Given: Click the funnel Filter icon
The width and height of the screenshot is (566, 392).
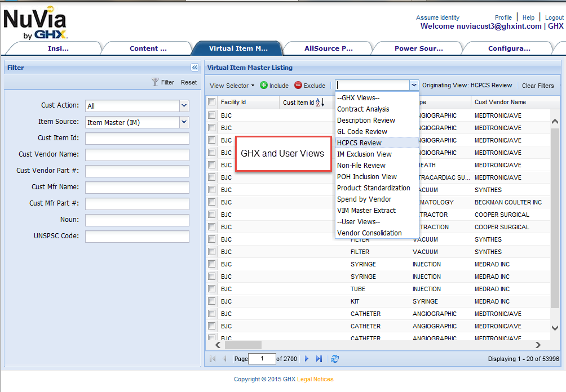Looking at the screenshot, I should (x=155, y=82).
